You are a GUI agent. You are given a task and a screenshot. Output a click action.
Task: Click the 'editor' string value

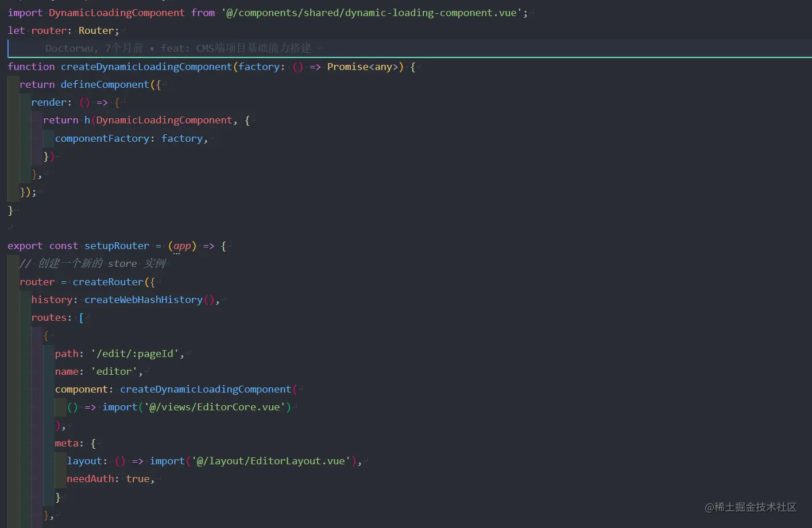click(x=114, y=371)
